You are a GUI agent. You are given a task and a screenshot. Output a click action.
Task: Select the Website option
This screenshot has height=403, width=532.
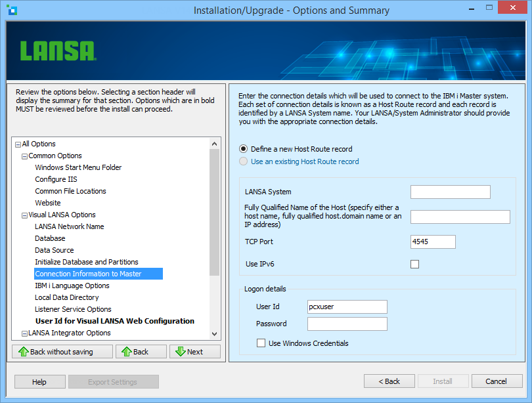tap(48, 203)
